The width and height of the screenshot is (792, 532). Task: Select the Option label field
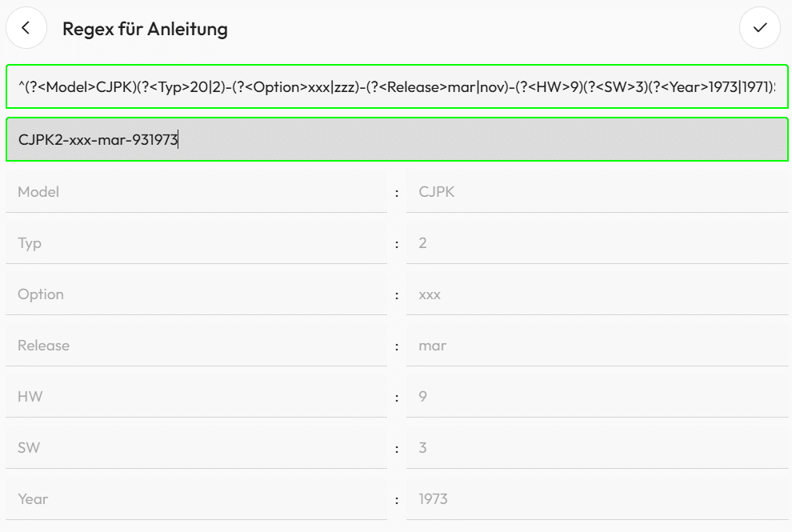point(196,294)
